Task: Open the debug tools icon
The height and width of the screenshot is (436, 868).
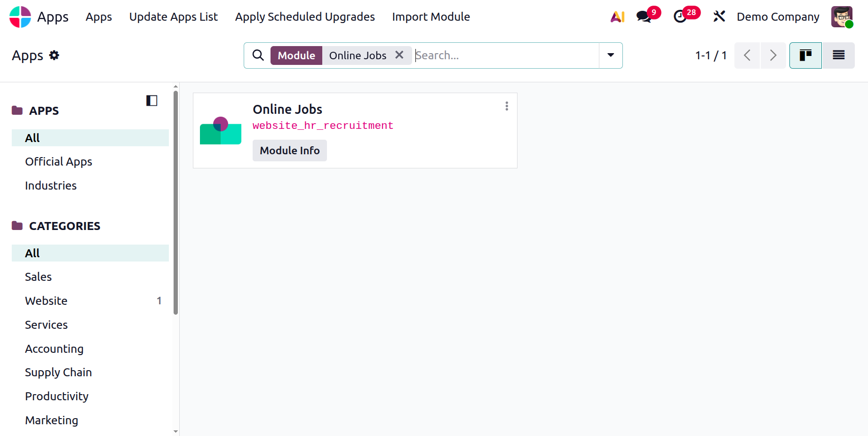Action: point(719,17)
